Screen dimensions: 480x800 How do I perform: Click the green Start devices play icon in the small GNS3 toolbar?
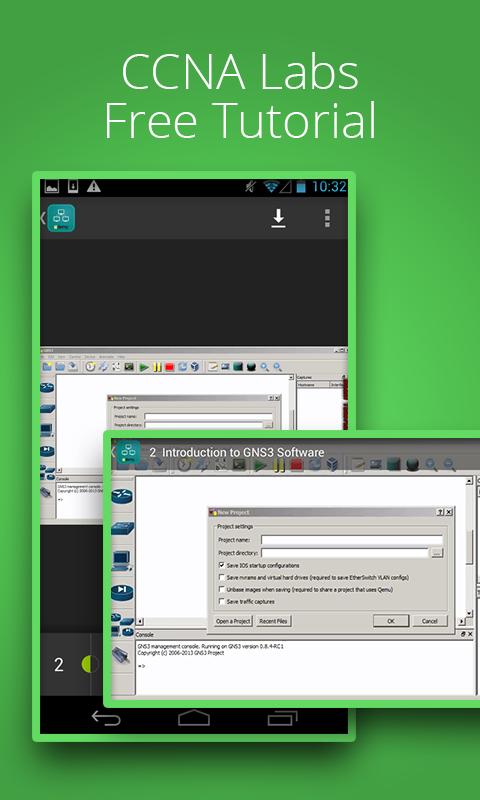(x=144, y=367)
